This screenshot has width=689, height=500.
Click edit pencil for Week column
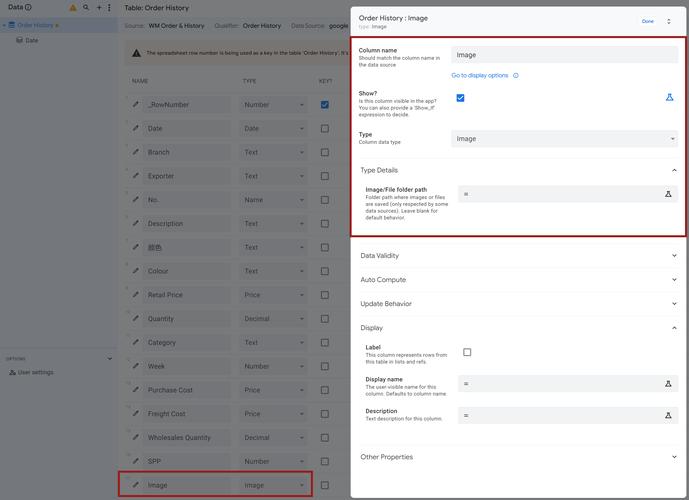(136, 366)
